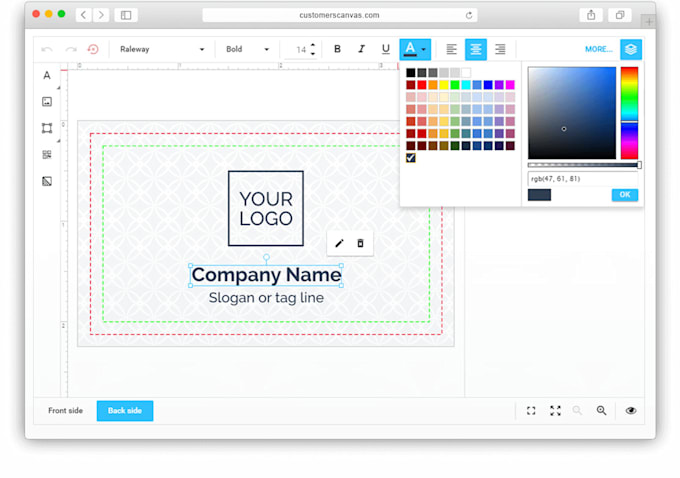Toggle bold formatting with B icon
The image size is (680, 478).
(x=337, y=49)
